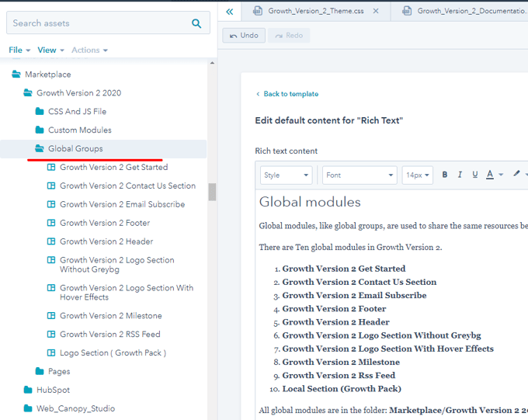The width and height of the screenshot is (528, 420).
Task: Open the Font dropdown
Action: [x=360, y=175]
